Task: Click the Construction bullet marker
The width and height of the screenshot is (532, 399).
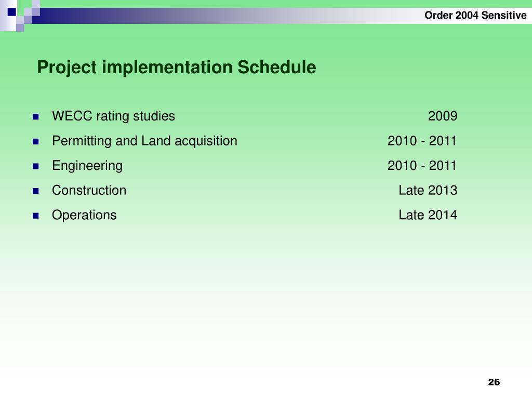Action: (36, 191)
